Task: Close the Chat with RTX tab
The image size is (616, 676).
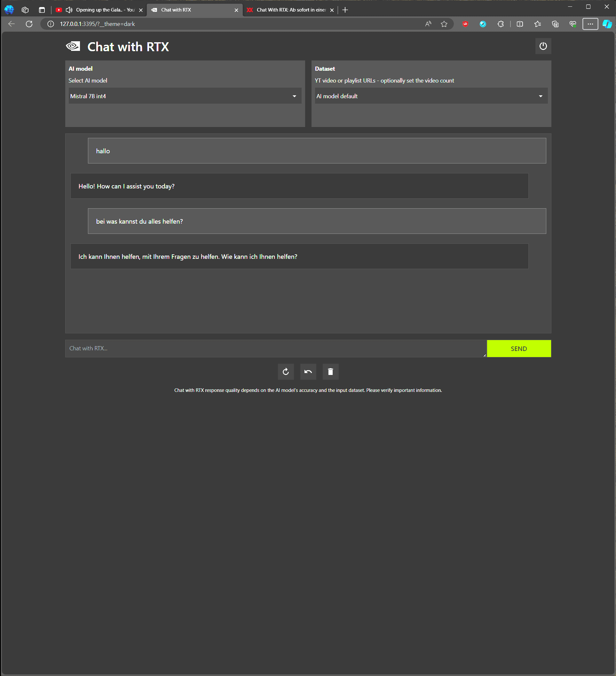Action: click(x=236, y=10)
